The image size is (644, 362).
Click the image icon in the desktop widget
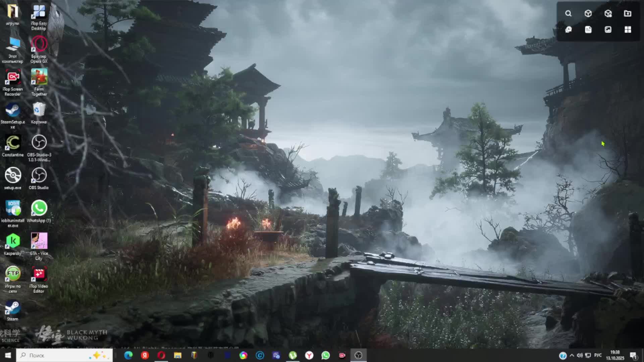608,29
